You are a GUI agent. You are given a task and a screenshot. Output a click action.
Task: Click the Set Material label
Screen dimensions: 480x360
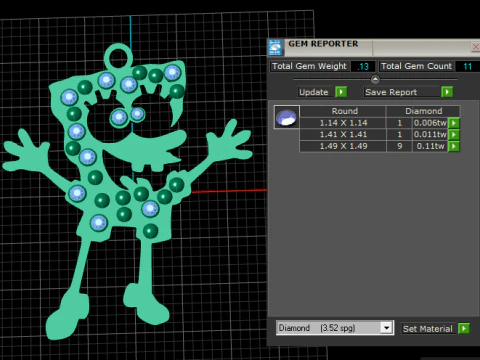pos(428,329)
